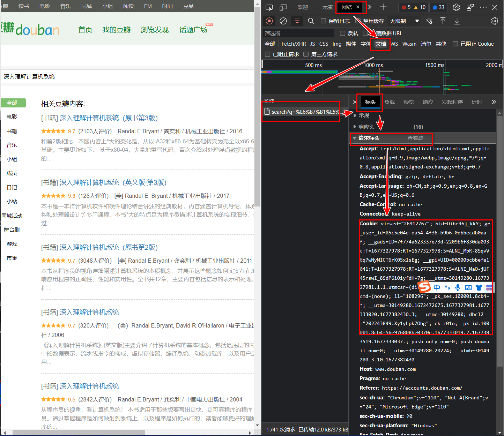Click the record network log button
The image size is (504, 436).
pyautogui.click(x=269, y=21)
